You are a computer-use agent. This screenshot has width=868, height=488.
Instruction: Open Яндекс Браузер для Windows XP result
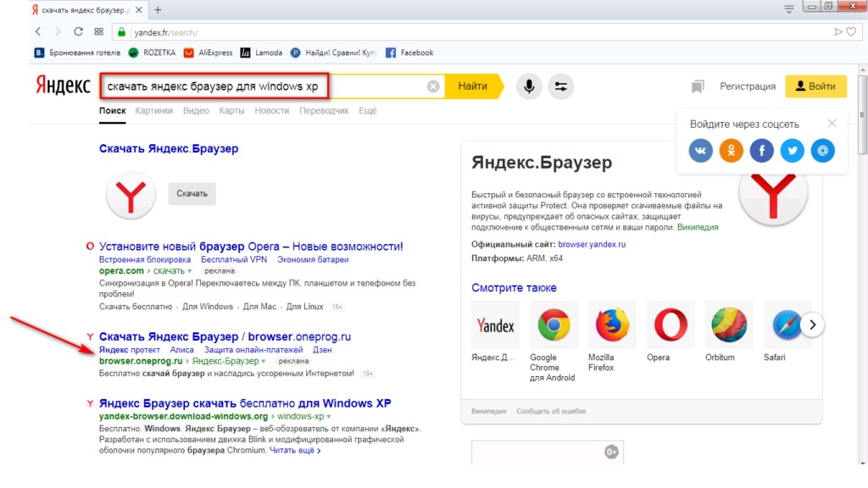coord(245,403)
